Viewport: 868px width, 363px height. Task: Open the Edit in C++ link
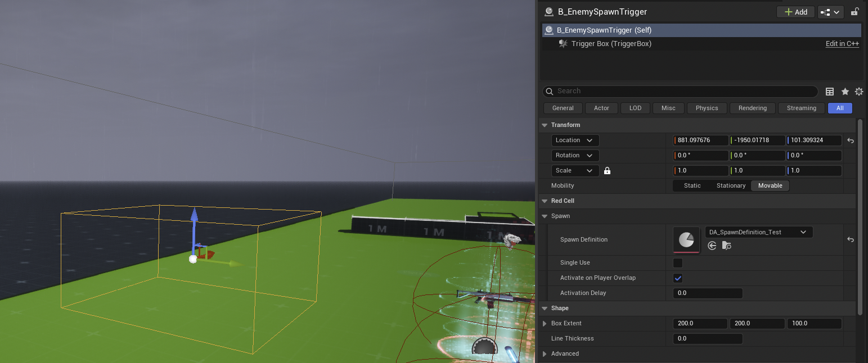(842, 44)
